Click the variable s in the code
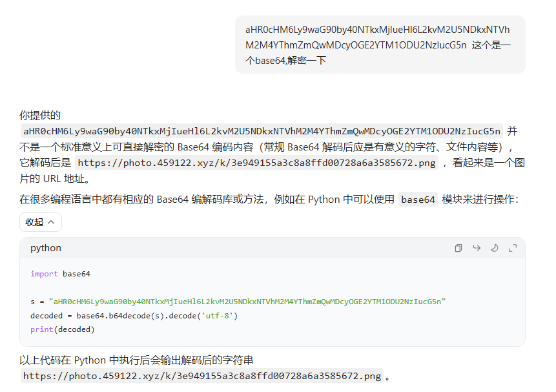This screenshot has height=392, width=556. (x=32, y=302)
